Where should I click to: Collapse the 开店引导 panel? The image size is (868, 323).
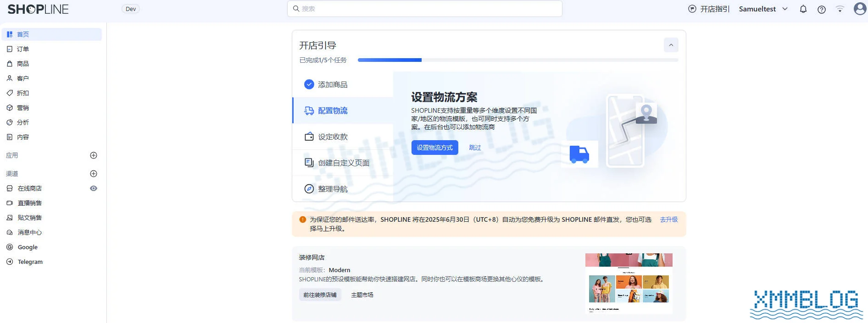click(x=671, y=45)
